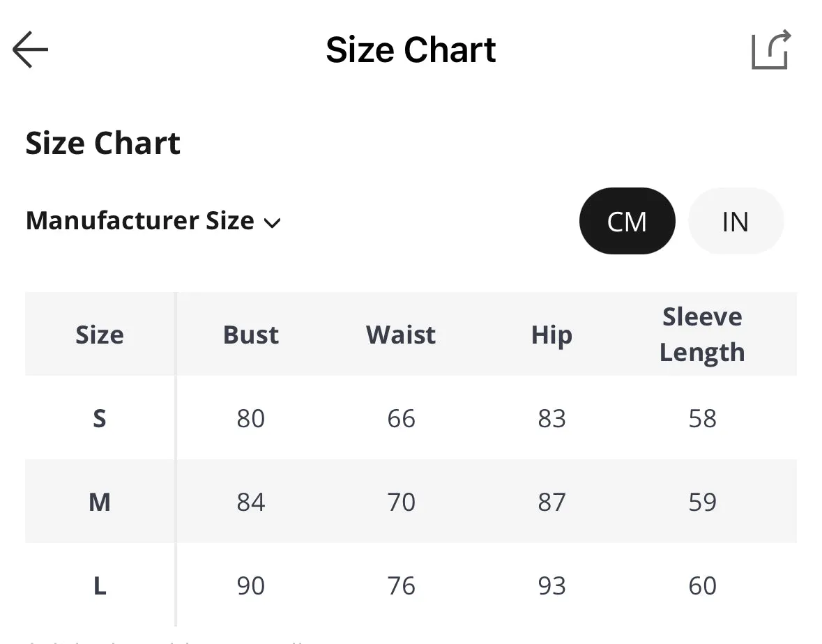Expand the Manufacturer Size dropdown
Image resolution: width=822 pixels, height=644 pixels.
(x=153, y=221)
